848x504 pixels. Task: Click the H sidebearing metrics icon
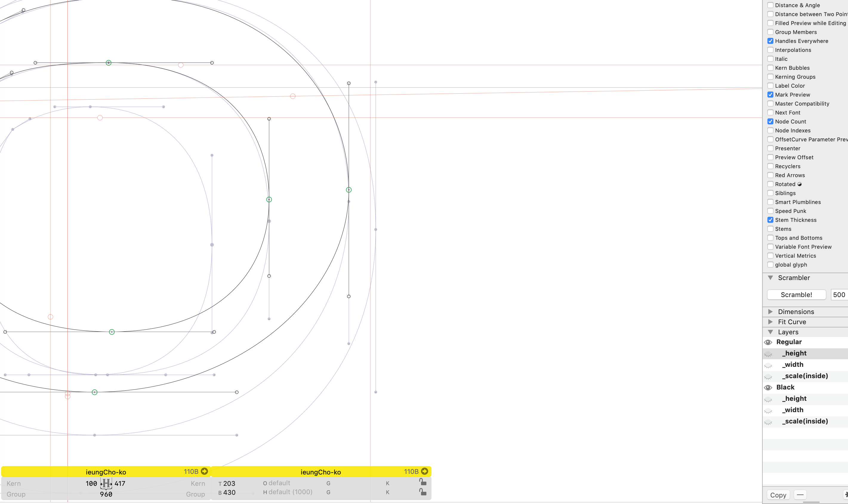[106, 483]
